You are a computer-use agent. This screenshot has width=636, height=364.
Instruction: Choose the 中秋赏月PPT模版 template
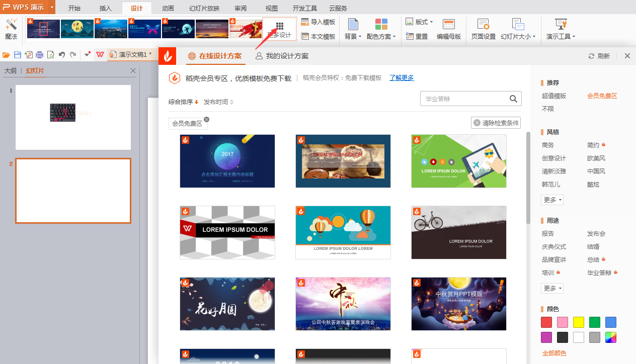click(459, 304)
